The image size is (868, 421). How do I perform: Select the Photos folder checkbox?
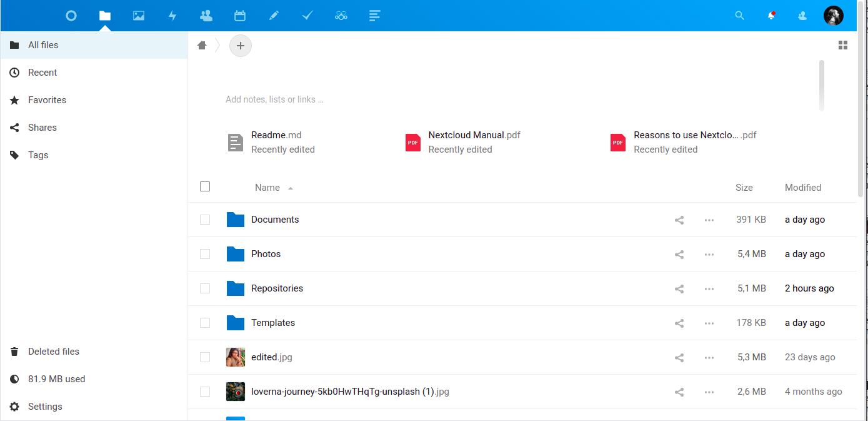point(205,254)
